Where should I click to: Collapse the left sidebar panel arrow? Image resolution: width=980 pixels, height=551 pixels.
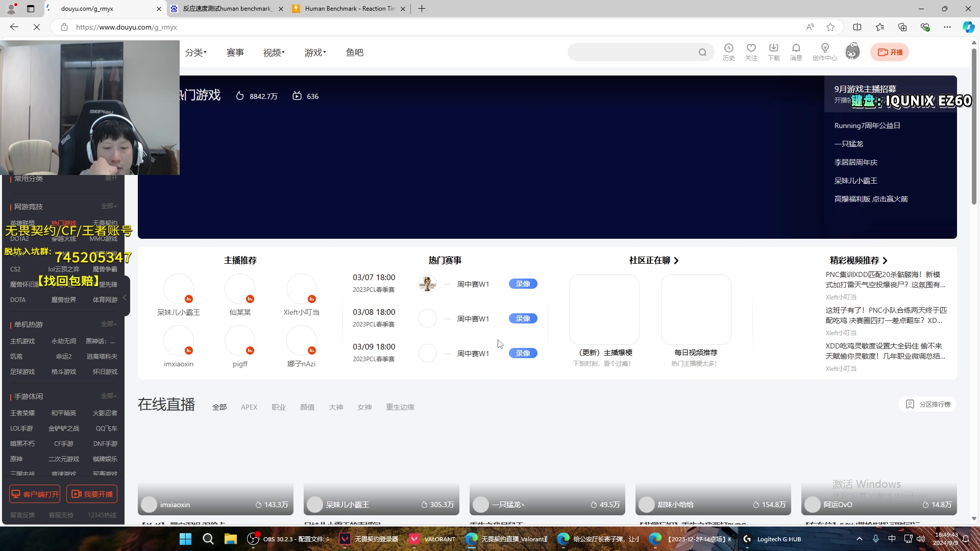[x=125, y=297]
